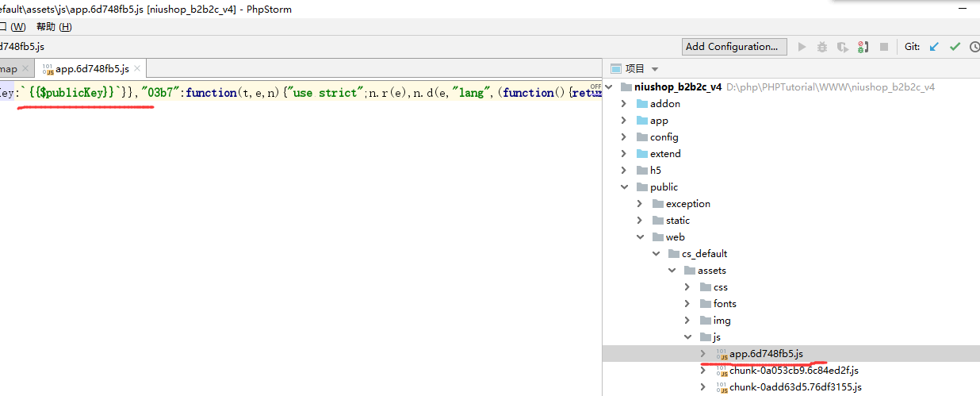Screen dimensions: 980x396
Task: Select the h5 folder
Action: point(655,171)
